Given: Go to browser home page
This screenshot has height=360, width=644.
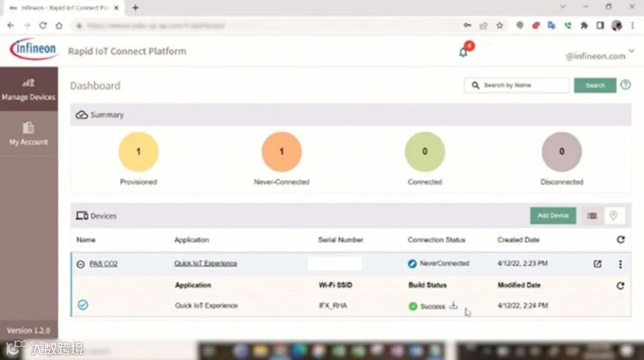Looking at the screenshot, I should 59,26.
